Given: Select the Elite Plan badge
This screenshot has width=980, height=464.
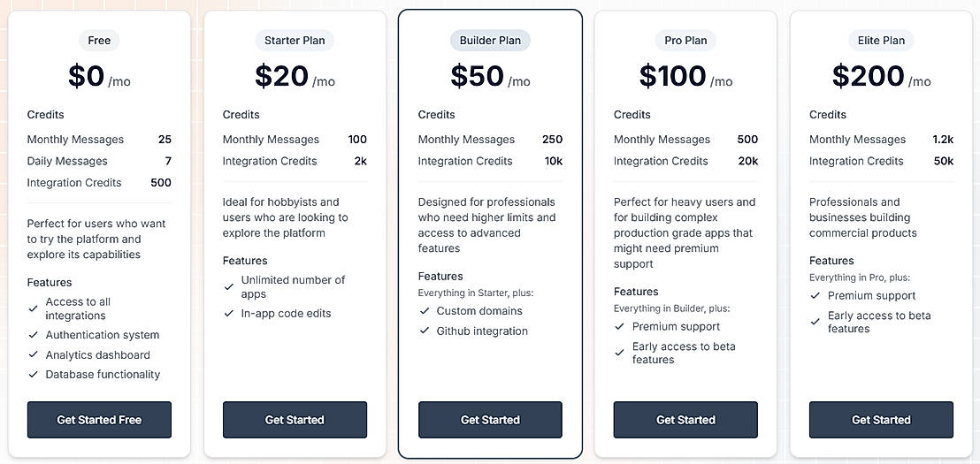Looking at the screenshot, I should tap(881, 41).
